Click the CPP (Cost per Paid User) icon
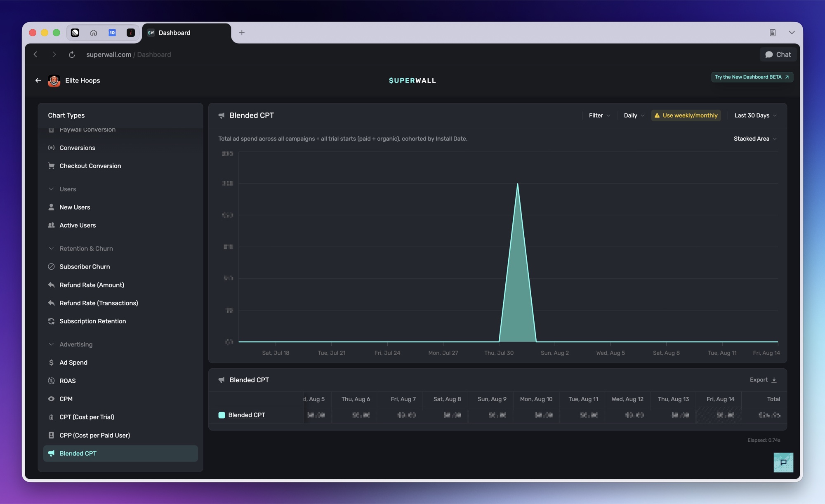The image size is (825, 504). 51,435
